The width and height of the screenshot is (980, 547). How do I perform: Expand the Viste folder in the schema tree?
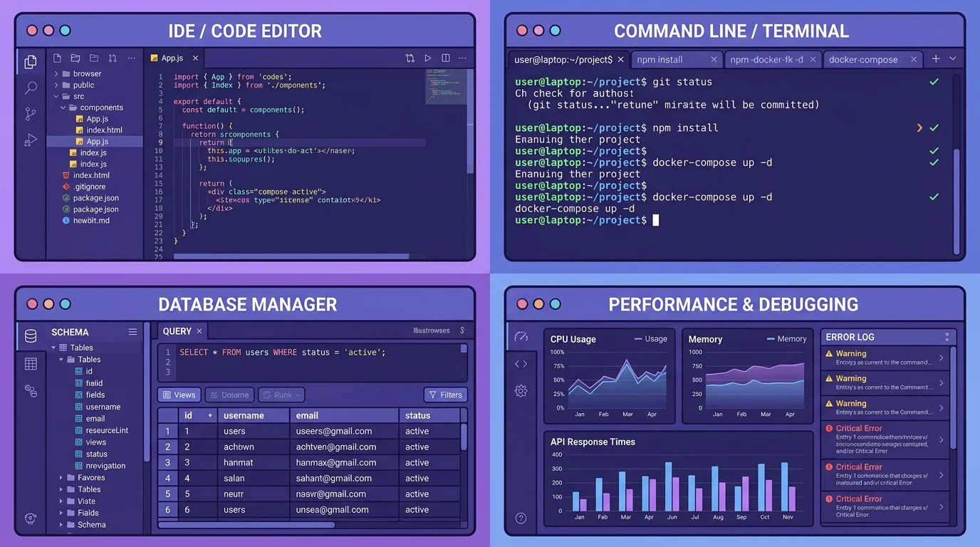(x=61, y=501)
